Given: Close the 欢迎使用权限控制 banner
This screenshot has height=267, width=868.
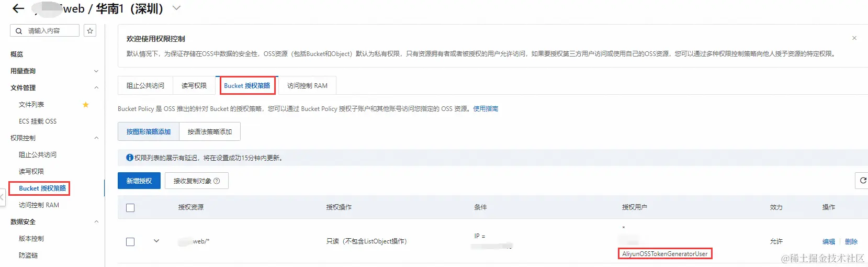Looking at the screenshot, I should click(x=854, y=38).
